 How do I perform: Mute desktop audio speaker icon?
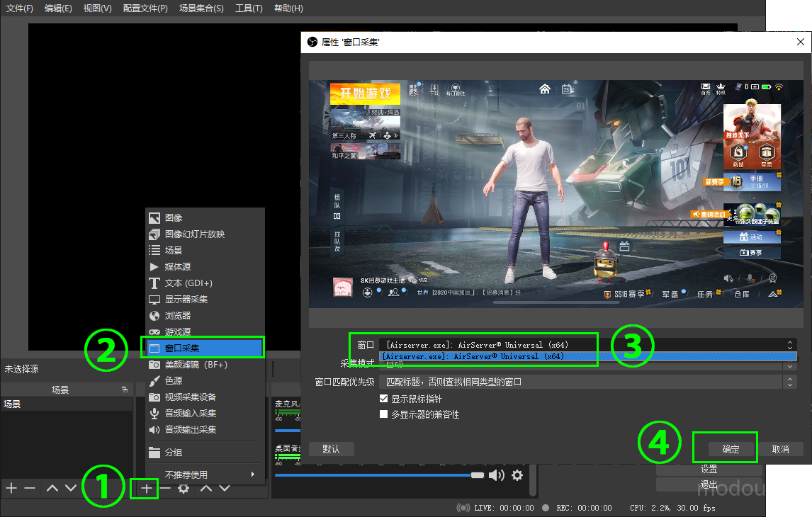click(x=497, y=475)
